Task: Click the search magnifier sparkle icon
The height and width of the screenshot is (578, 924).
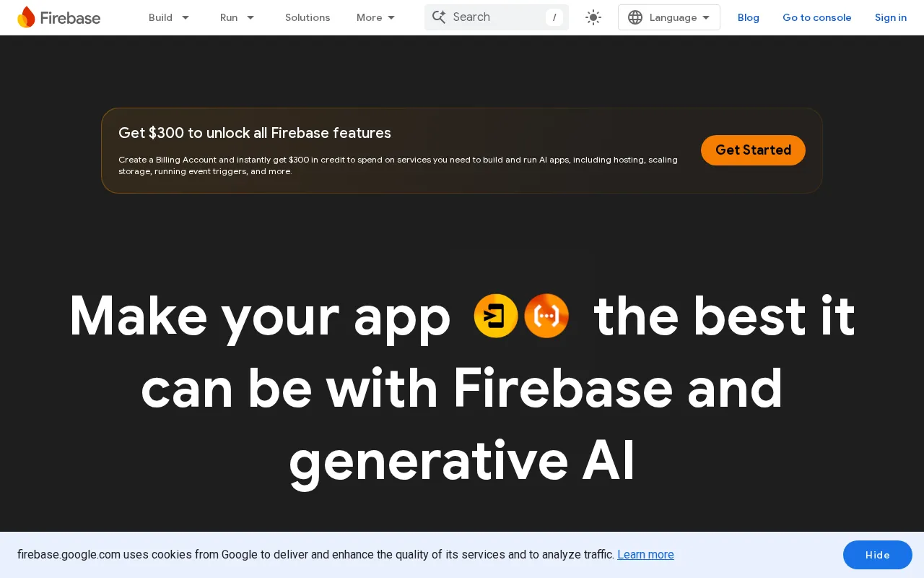Action: tap(439, 17)
